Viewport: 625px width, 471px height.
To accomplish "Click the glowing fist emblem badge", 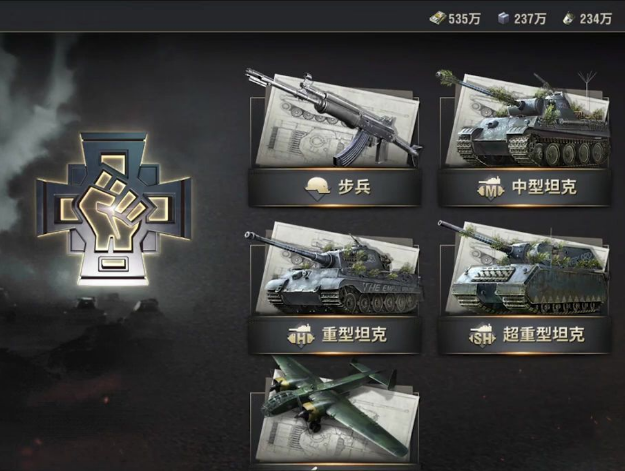I will pyautogui.click(x=114, y=209).
